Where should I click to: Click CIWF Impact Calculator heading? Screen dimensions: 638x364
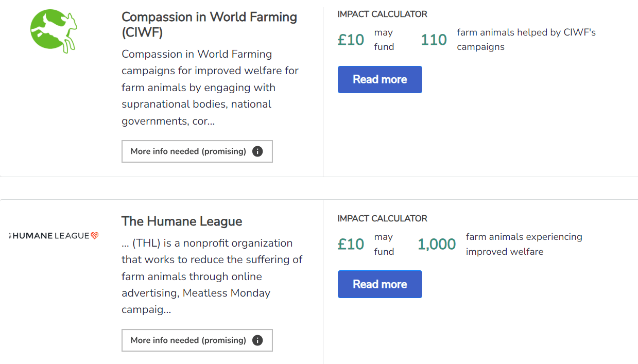(x=382, y=14)
